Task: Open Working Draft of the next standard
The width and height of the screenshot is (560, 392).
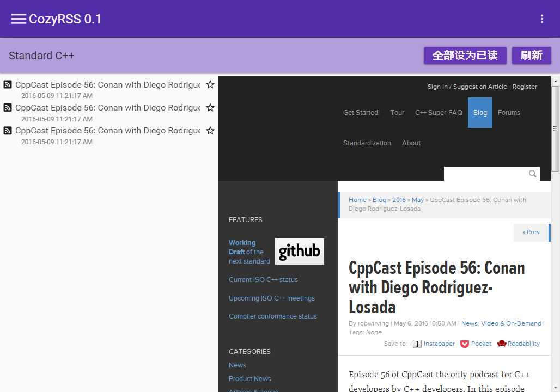Action: click(x=249, y=252)
